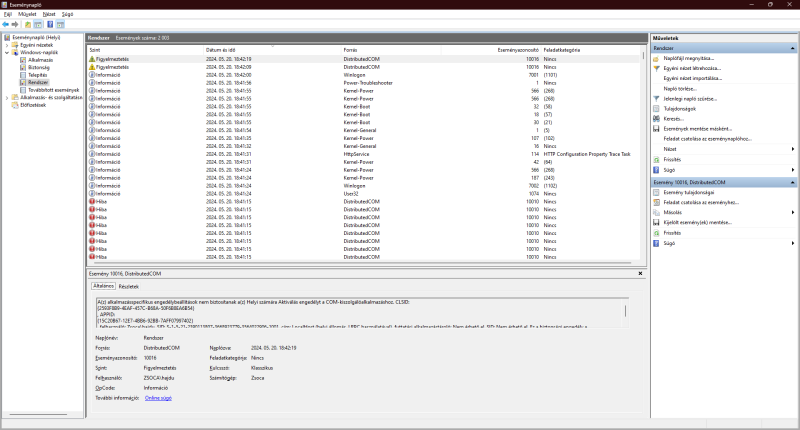Sort by Dátum és idő column header
This screenshot has width=800, height=430.
[272, 50]
